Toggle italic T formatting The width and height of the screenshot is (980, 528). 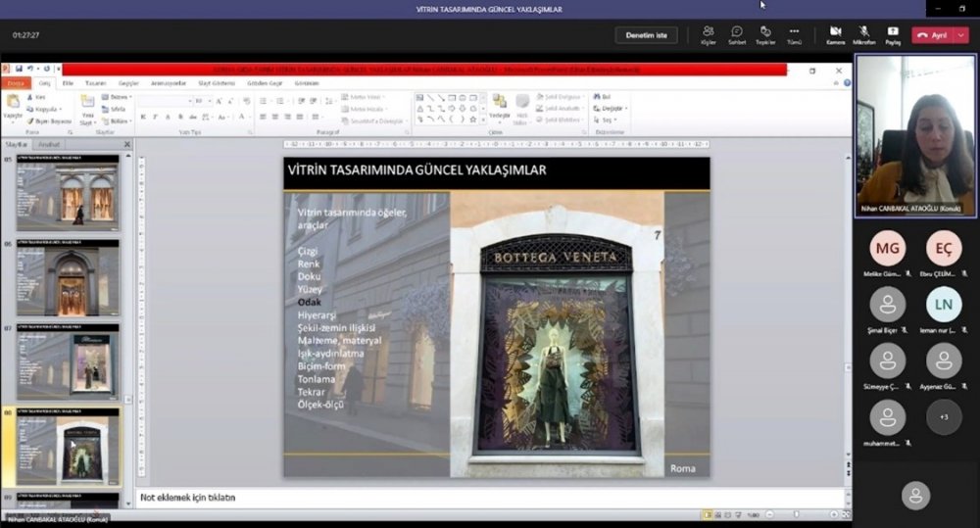pyautogui.click(x=156, y=117)
